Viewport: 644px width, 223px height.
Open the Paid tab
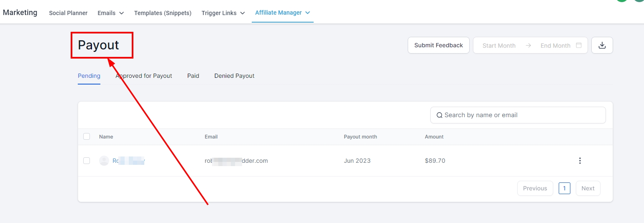click(193, 76)
